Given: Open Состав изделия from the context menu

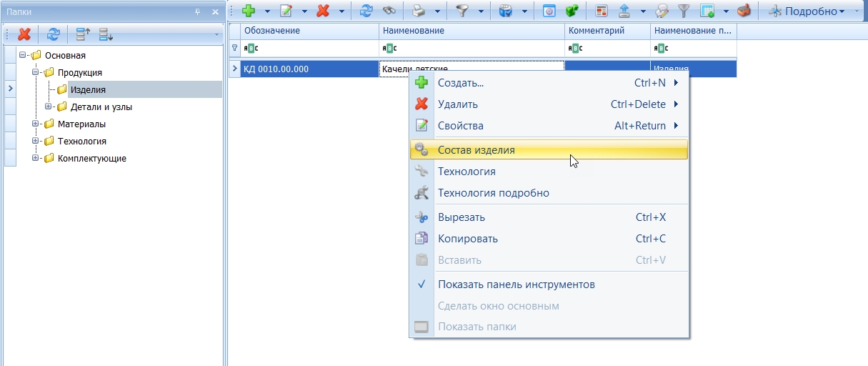Looking at the screenshot, I should 549,150.
